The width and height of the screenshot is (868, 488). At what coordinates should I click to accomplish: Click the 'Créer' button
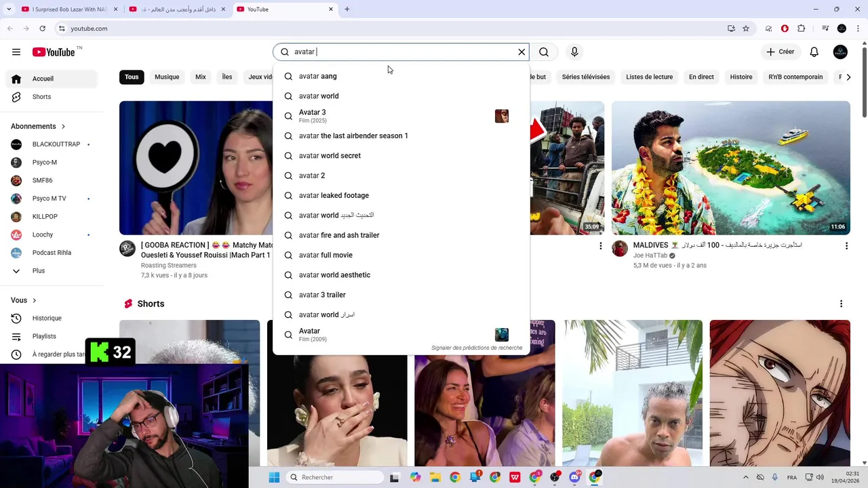point(781,52)
